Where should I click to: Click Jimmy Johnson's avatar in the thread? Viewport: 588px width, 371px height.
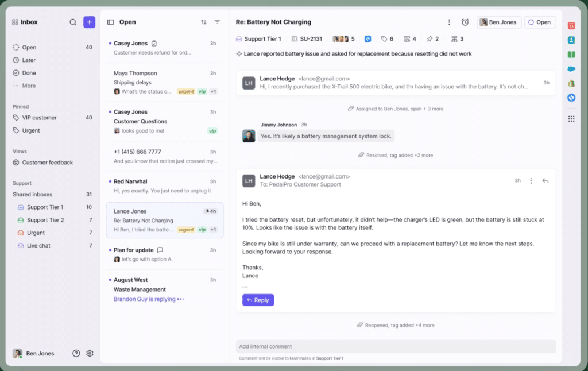[x=248, y=136]
